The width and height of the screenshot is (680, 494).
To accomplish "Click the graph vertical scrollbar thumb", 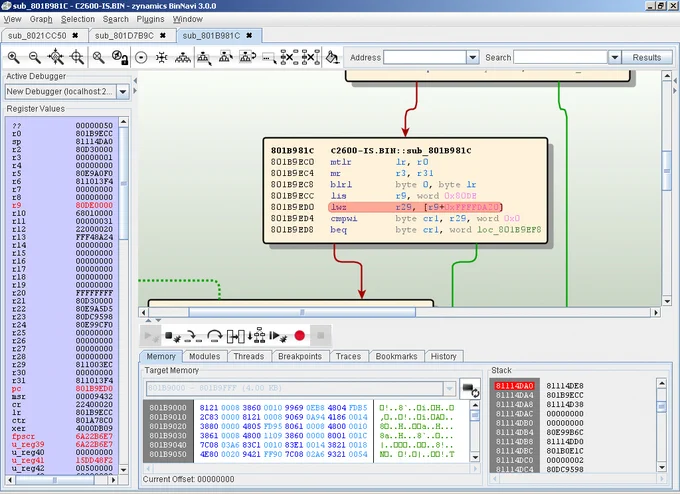I will pyautogui.click(x=667, y=170).
